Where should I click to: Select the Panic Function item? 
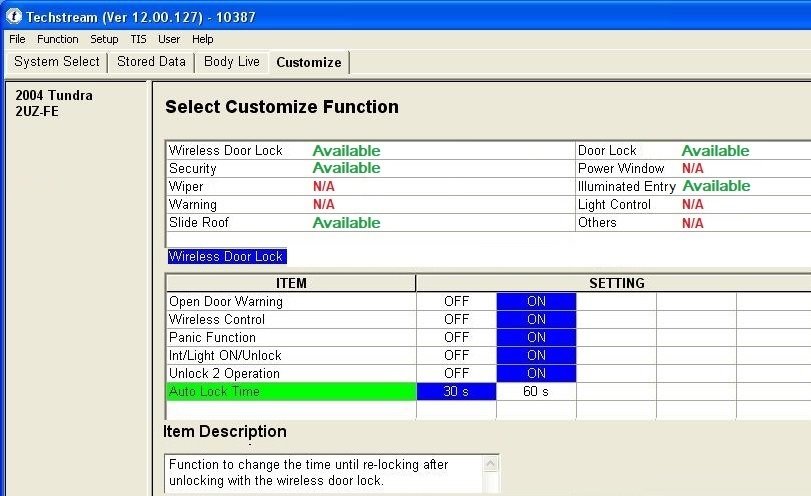[x=291, y=337]
